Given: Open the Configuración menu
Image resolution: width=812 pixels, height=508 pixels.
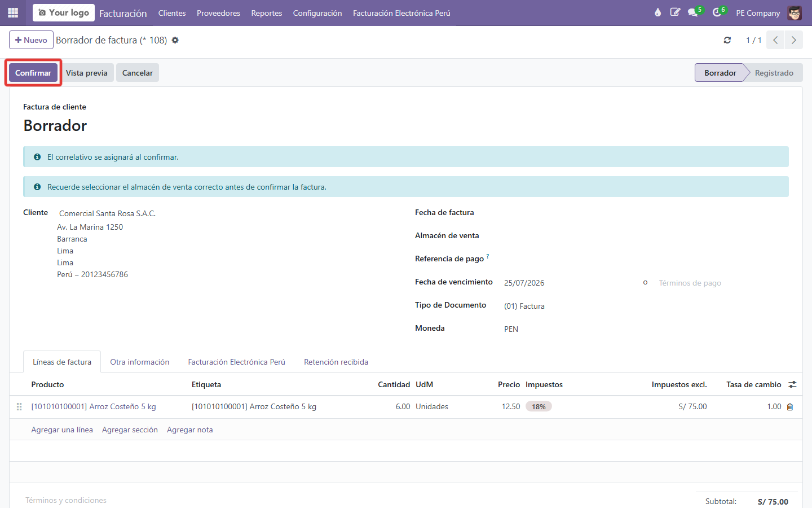Looking at the screenshot, I should tap(317, 13).
